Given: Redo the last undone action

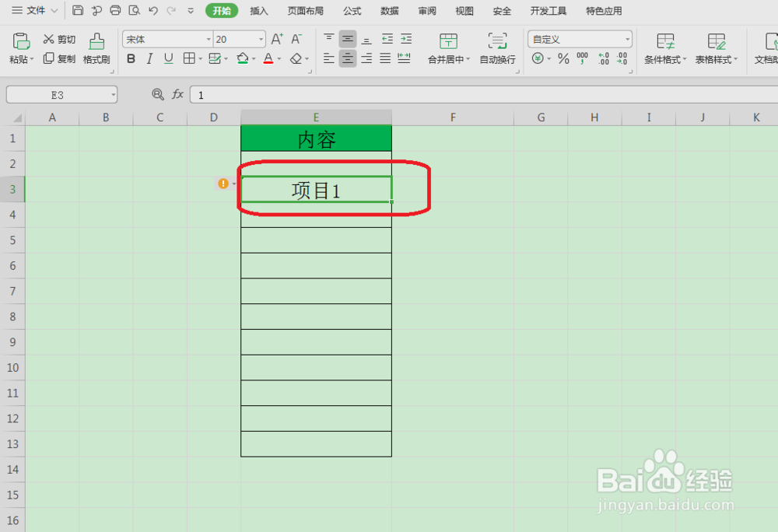Looking at the screenshot, I should tap(171, 10).
